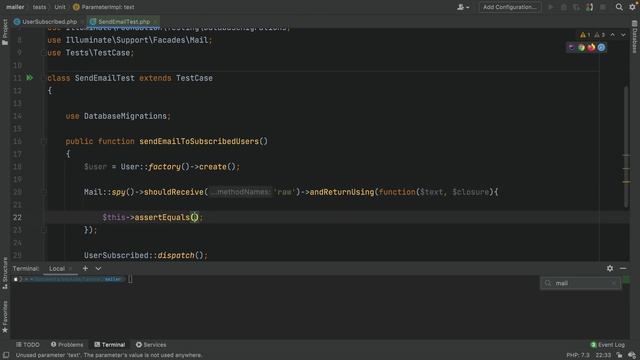Click the weak warning count indicator

(599, 35)
